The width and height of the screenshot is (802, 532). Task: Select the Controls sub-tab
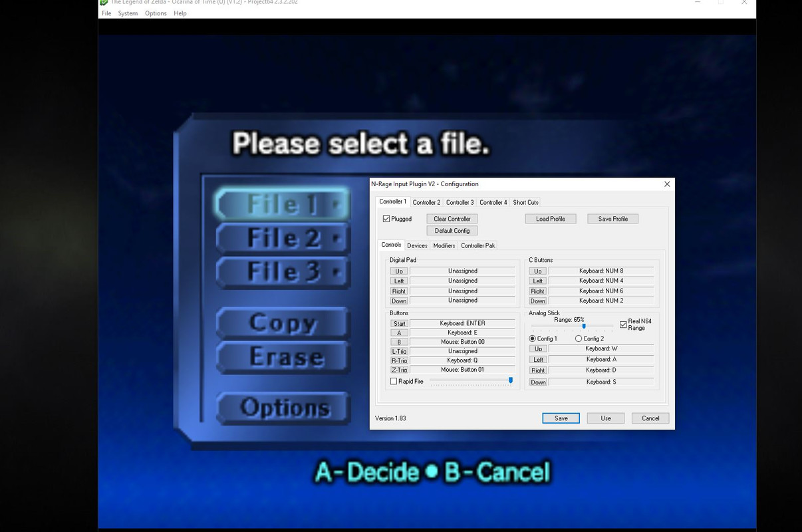(391, 245)
